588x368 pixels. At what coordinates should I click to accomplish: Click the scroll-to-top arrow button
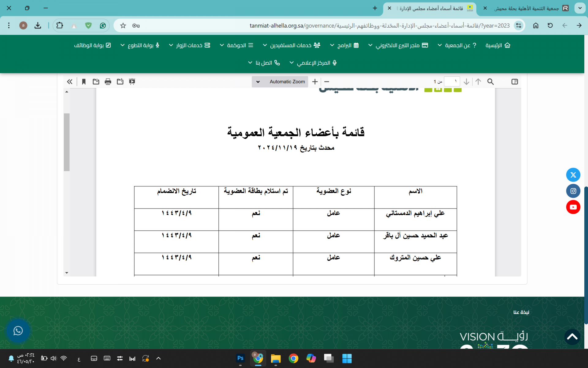click(x=572, y=337)
